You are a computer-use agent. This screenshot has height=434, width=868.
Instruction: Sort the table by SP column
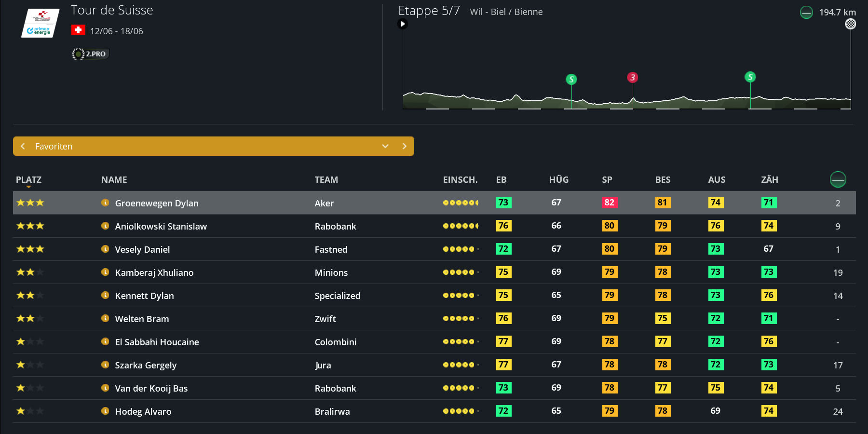tap(607, 180)
